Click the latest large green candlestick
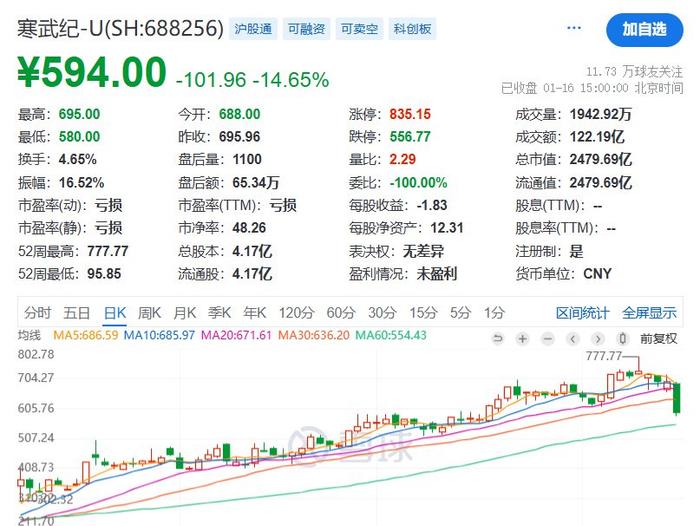 [x=677, y=398]
